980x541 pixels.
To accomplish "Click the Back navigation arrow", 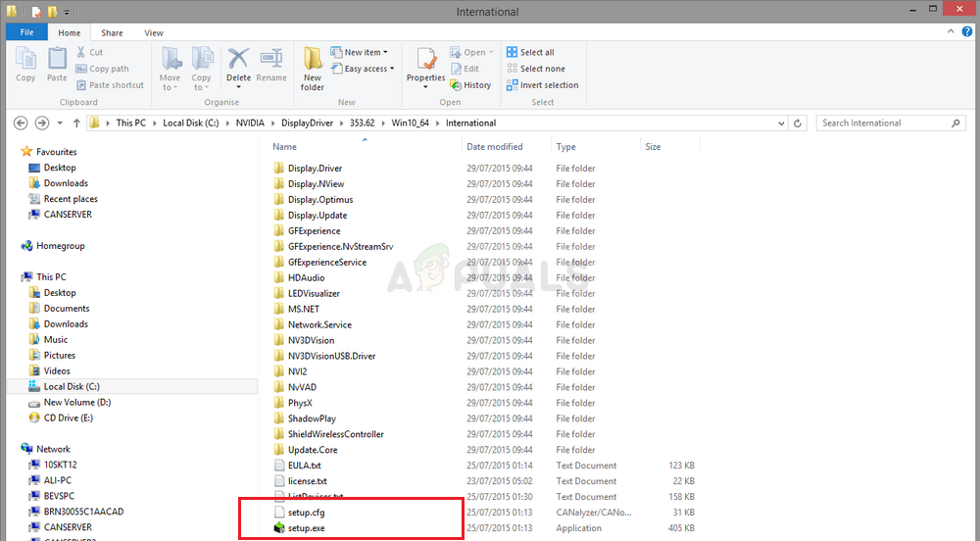I will (x=21, y=123).
